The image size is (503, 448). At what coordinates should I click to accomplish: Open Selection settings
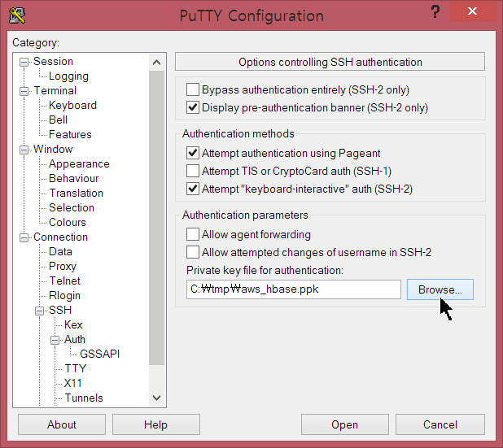tap(71, 207)
